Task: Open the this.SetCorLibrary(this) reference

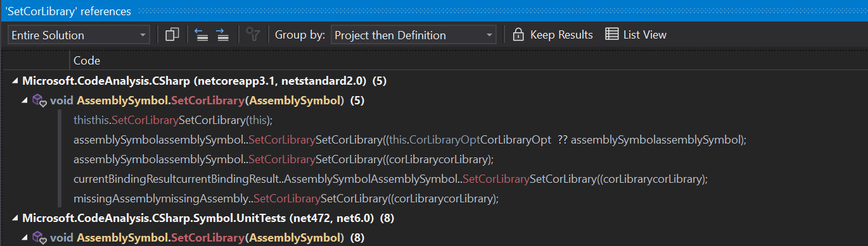Action: (172, 120)
